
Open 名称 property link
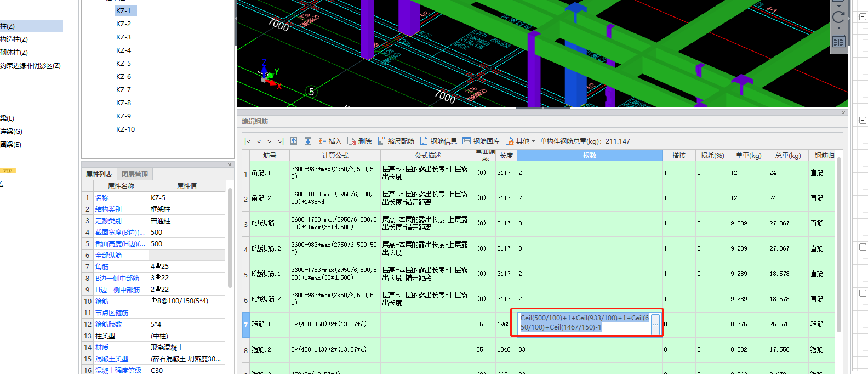(102, 197)
